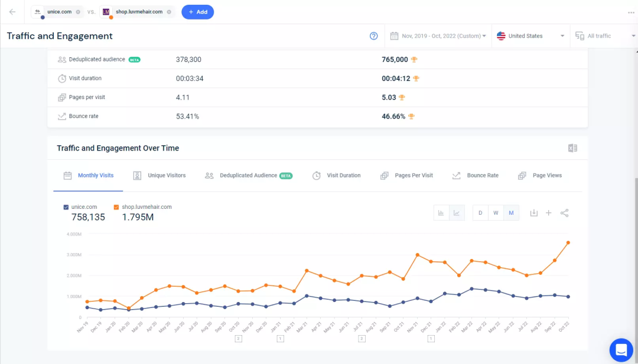Image resolution: width=638 pixels, height=364 pixels.
Task: Export data to Excel
Action: point(572,148)
